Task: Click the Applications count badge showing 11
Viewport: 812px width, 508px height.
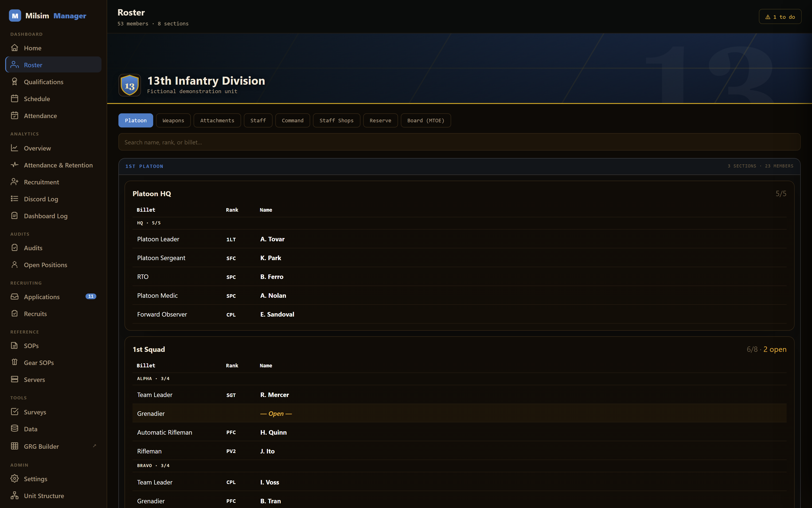Action: pyautogui.click(x=91, y=296)
